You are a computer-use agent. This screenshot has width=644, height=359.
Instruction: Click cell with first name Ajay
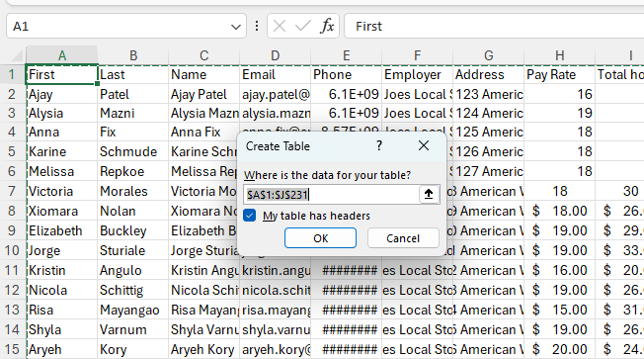[x=62, y=94]
